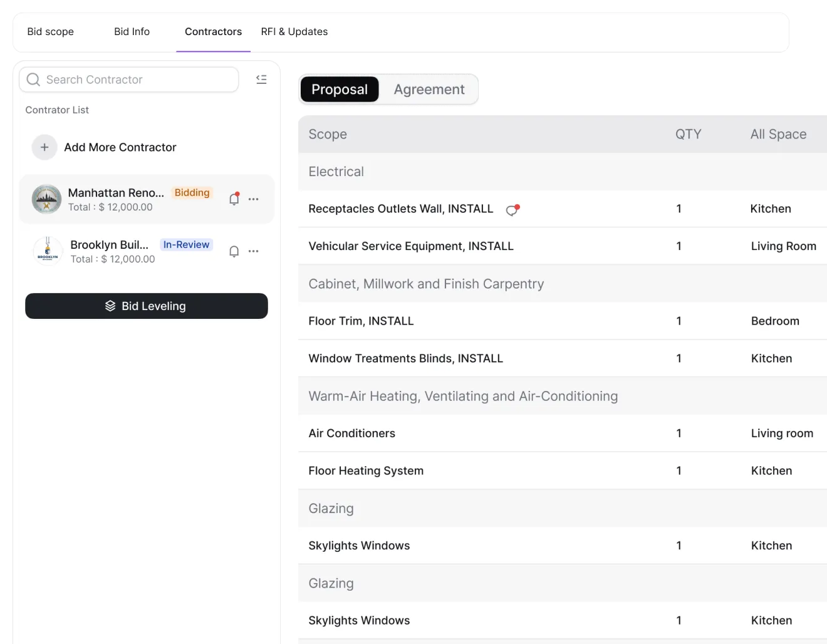Go to RFI & Updates tab
The width and height of the screenshot is (827, 644).
[294, 31]
